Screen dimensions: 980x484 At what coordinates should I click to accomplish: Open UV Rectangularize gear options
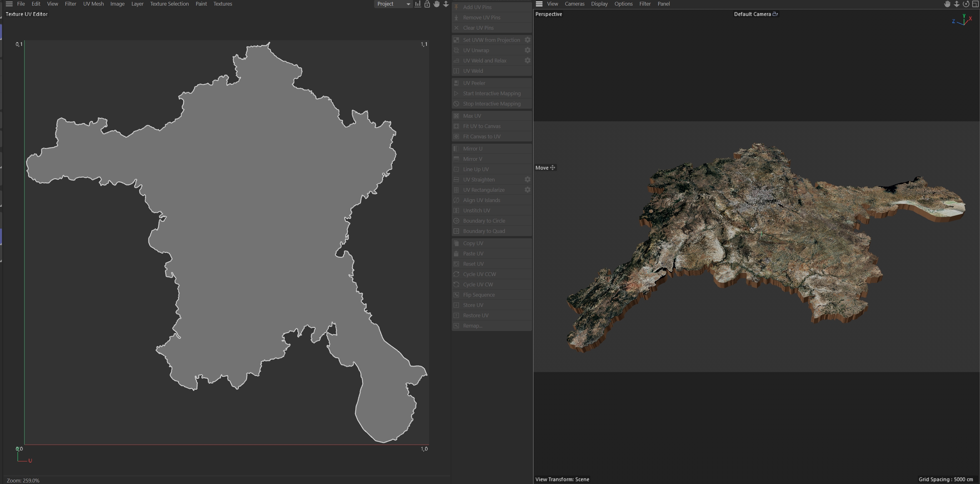[x=527, y=190]
